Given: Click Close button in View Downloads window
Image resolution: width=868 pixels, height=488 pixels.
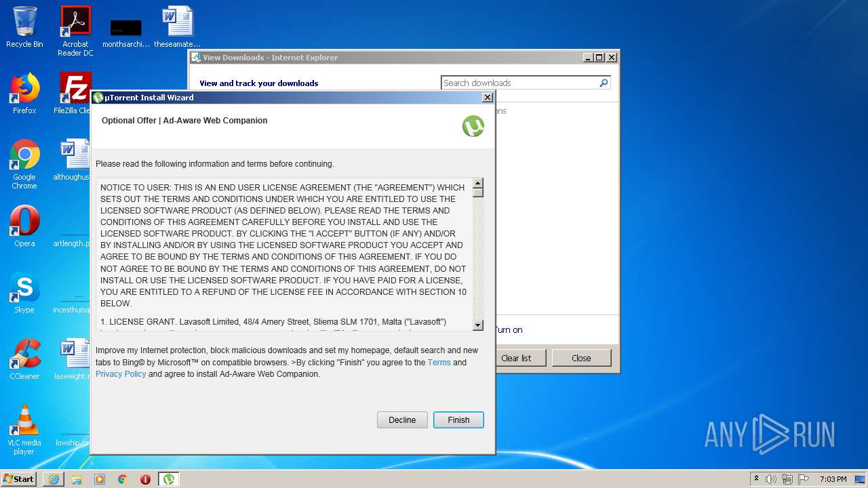Looking at the screenshot, I should pyautogui.click(x=581, y=358).
